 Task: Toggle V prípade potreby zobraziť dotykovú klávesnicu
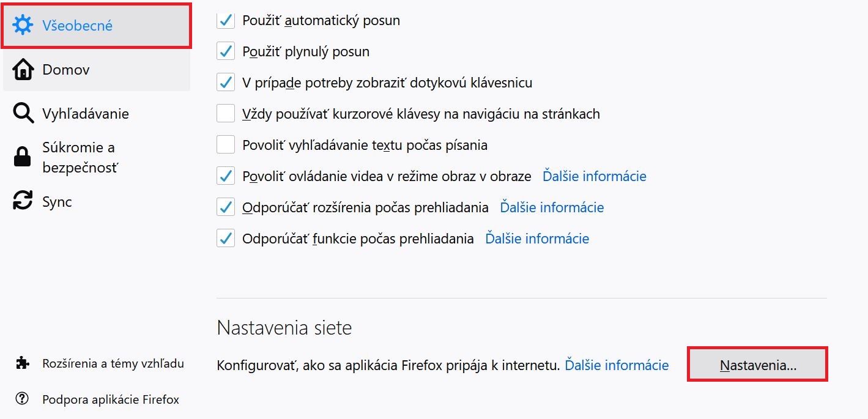point(226,83)
